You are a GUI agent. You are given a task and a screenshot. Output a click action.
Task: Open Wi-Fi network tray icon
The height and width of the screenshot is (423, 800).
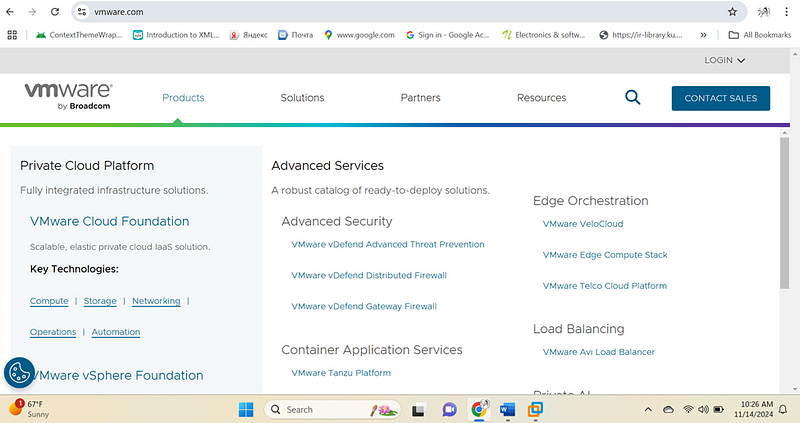pos(688,409)
